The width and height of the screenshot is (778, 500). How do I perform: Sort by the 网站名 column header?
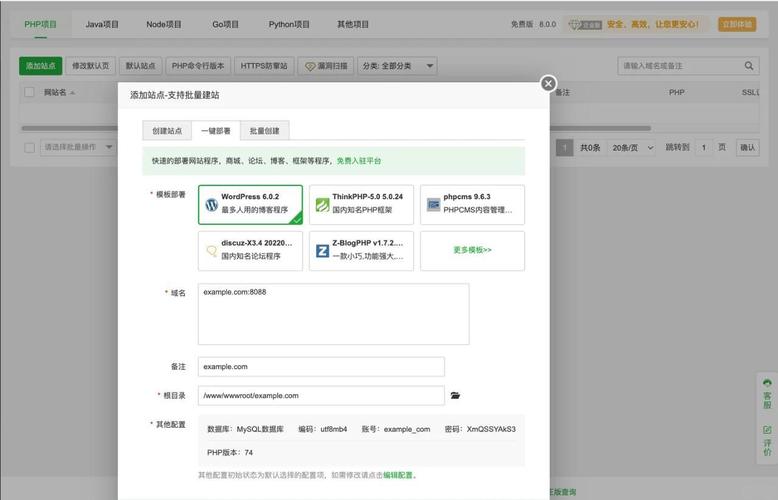(x=59, y=92)
